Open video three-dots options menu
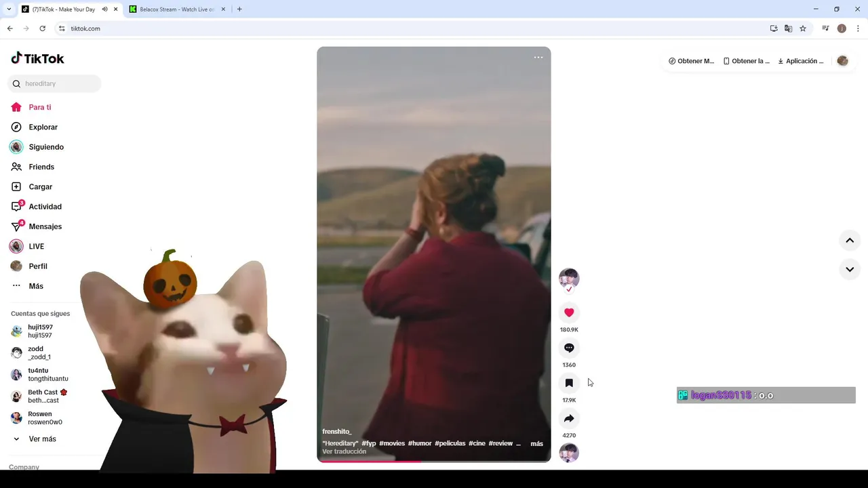This screenshot has height=488, width=868. click(538, 58)
